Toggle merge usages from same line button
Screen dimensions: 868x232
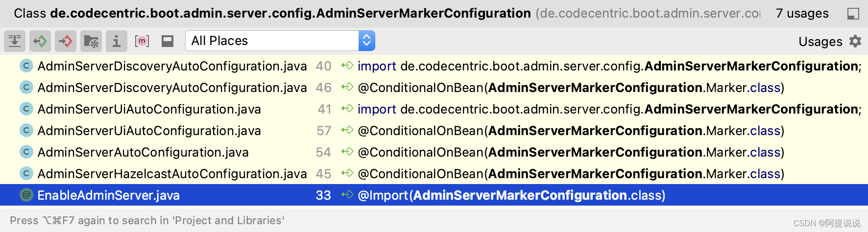coord(15,41)
